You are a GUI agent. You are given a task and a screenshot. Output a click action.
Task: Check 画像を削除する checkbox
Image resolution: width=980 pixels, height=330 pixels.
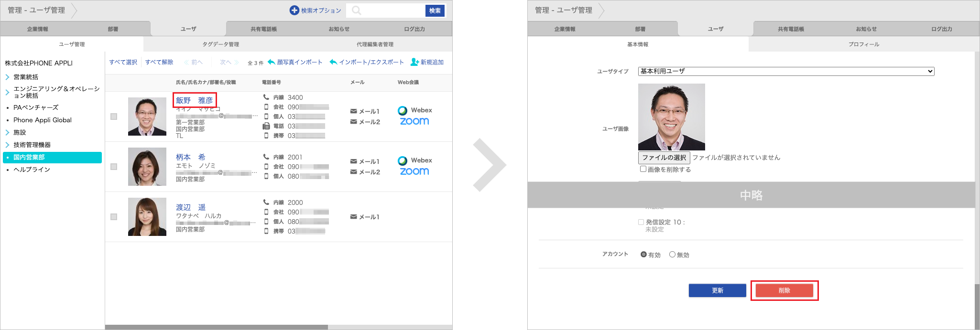pyautogui.click(x=643, y=169)
